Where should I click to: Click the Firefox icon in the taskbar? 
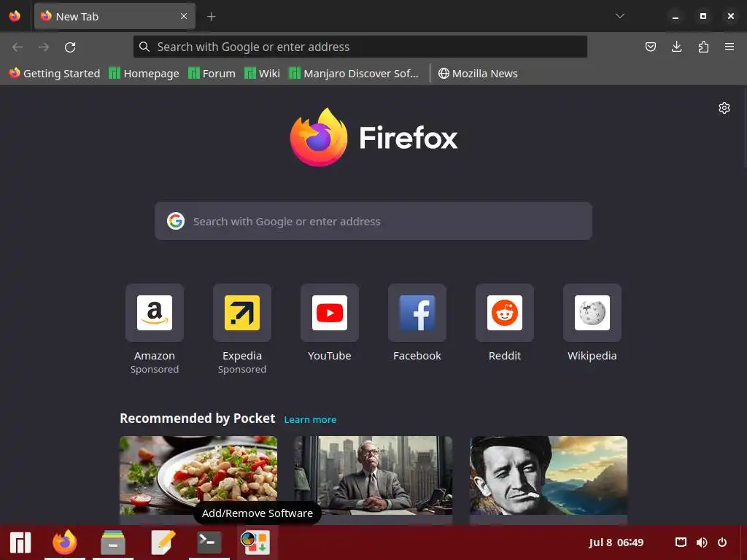coord(65,542)
